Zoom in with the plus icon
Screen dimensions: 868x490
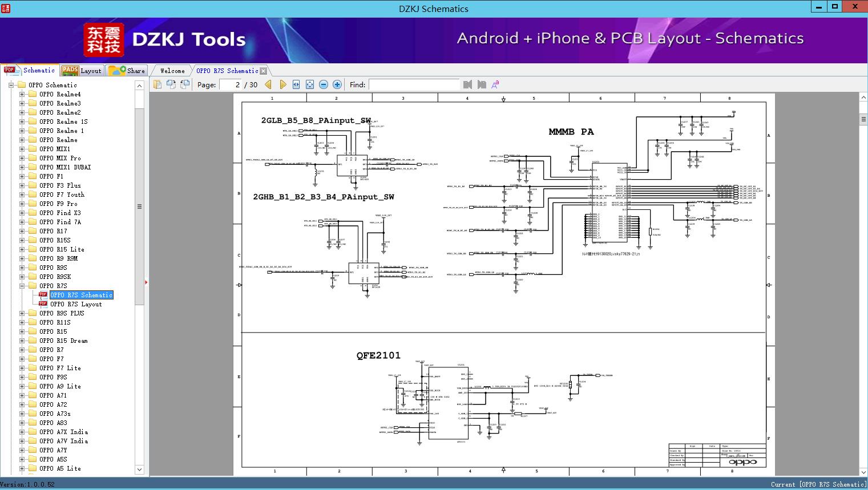(x=337, y=84)
